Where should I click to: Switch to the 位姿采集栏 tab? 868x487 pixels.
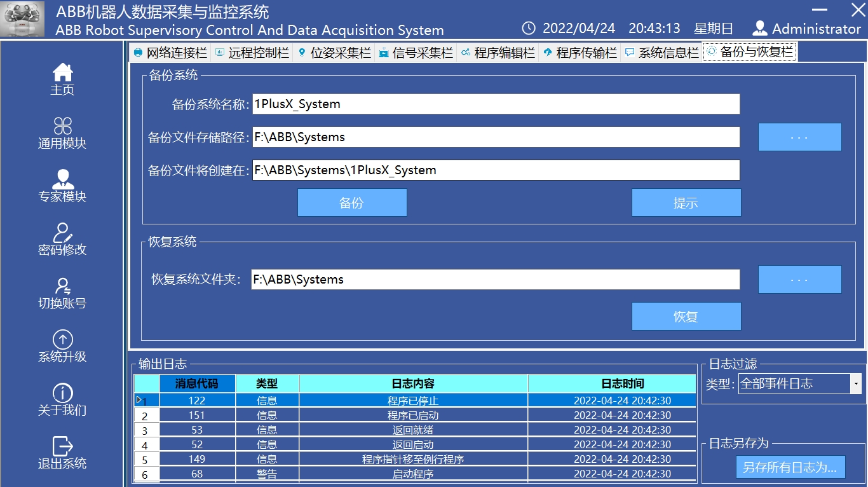click(x=333, y=53)
